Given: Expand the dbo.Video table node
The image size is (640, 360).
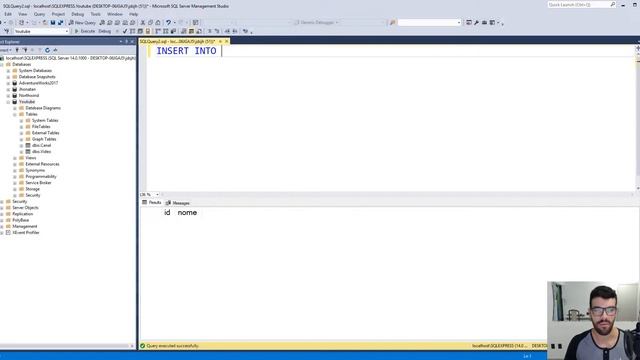Looking at the screenshot, I should pyautogui.click(x=21, y=151).
